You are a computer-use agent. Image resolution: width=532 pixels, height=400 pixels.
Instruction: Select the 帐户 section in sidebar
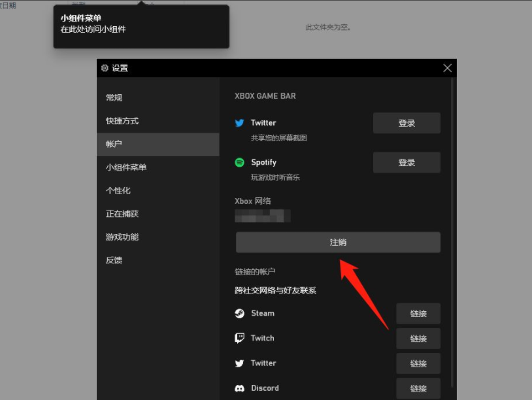point(158,144)
